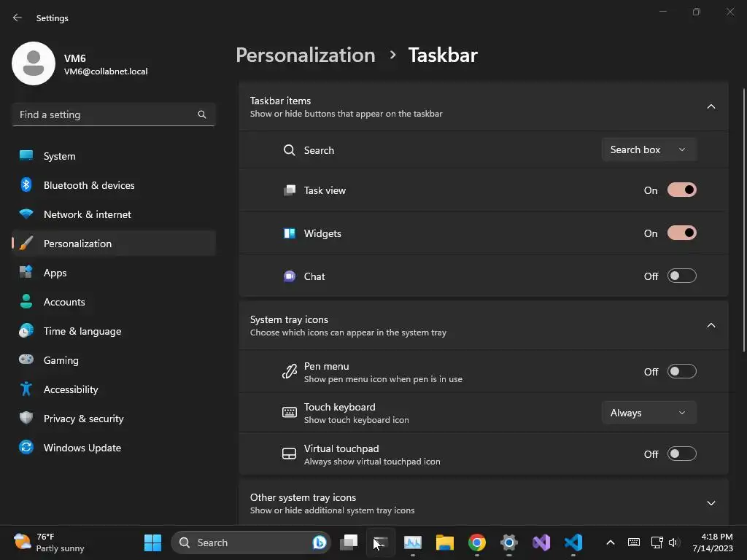Click the taskbar Search box

251,542
